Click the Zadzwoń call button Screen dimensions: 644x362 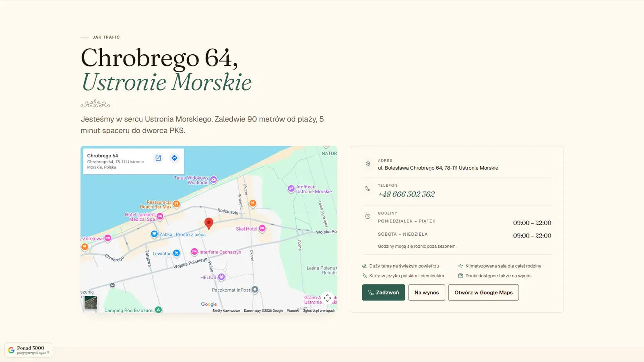383,292
